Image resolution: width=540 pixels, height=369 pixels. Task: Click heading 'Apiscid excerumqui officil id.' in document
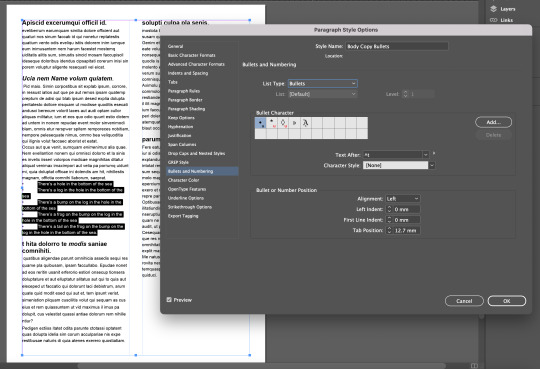(x=64, y=23)
